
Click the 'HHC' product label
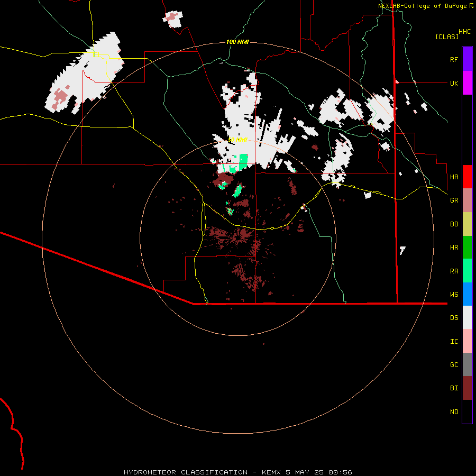pyautogui.click(x=464, y=32)
